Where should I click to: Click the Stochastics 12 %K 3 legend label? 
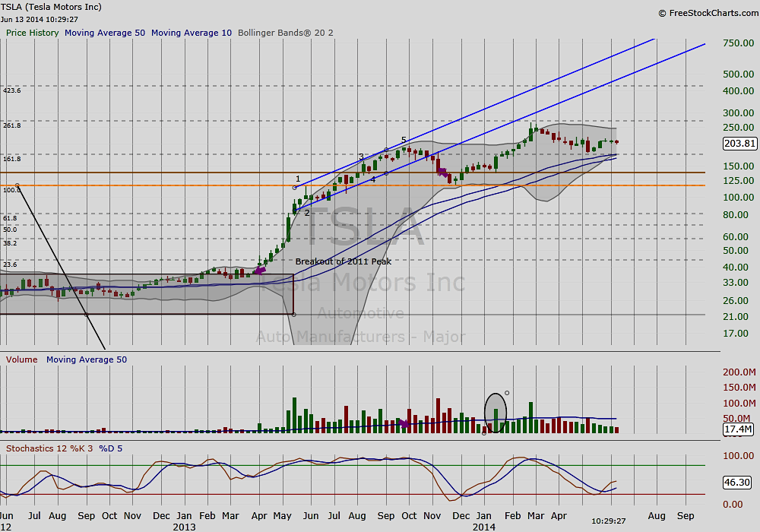[x=49, y=448]
